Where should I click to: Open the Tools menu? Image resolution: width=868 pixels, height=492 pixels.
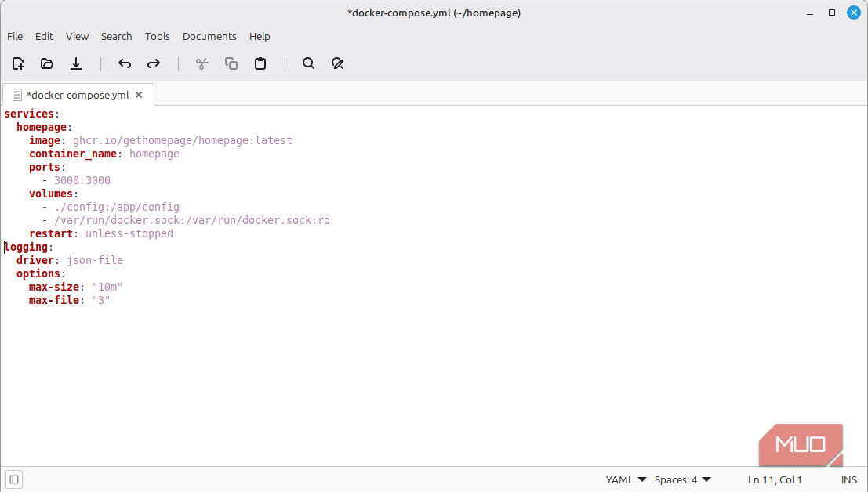158,37
